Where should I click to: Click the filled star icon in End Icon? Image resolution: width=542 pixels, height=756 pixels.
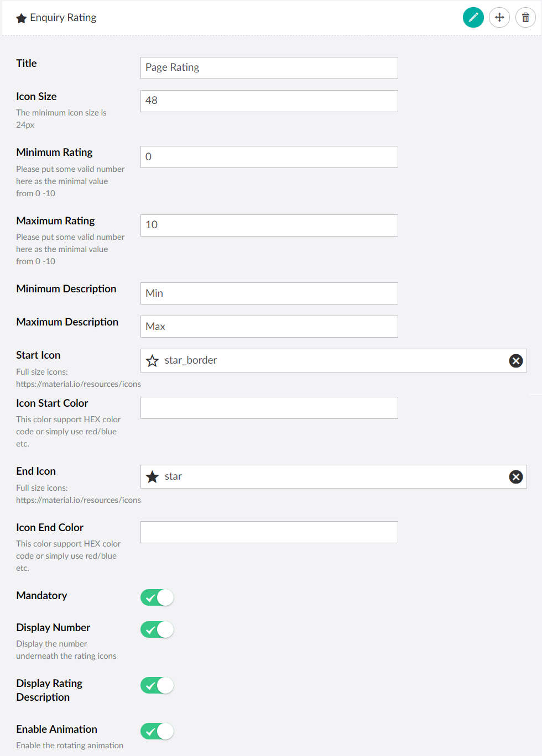coord(153,477)
